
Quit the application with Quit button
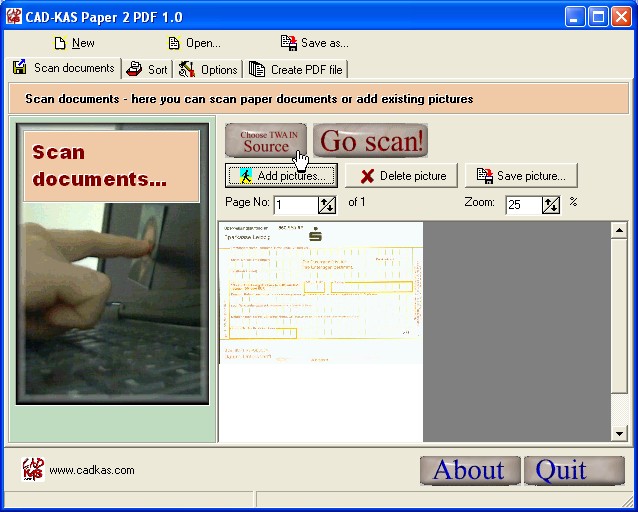(574, 470)
